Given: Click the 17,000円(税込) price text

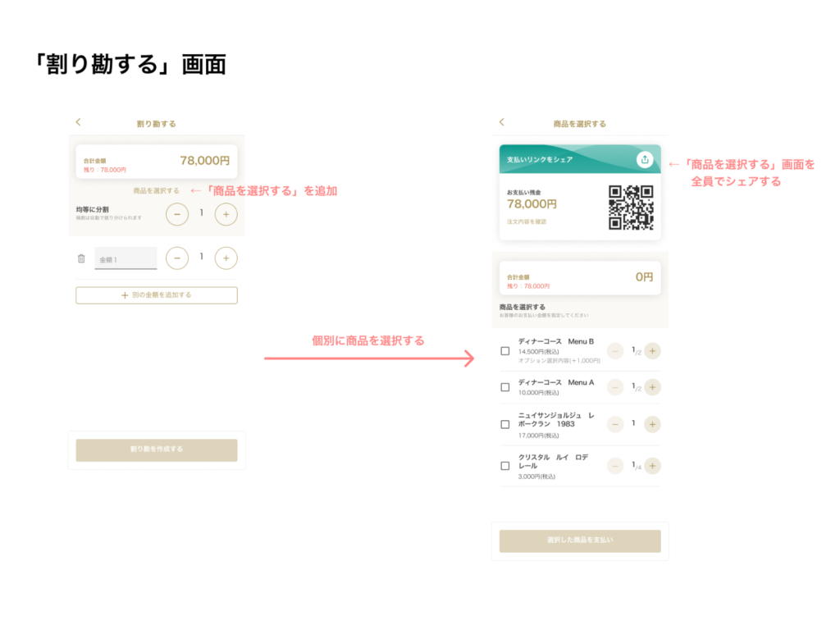Looking at the screenshot, I should [x=538, y=436].
